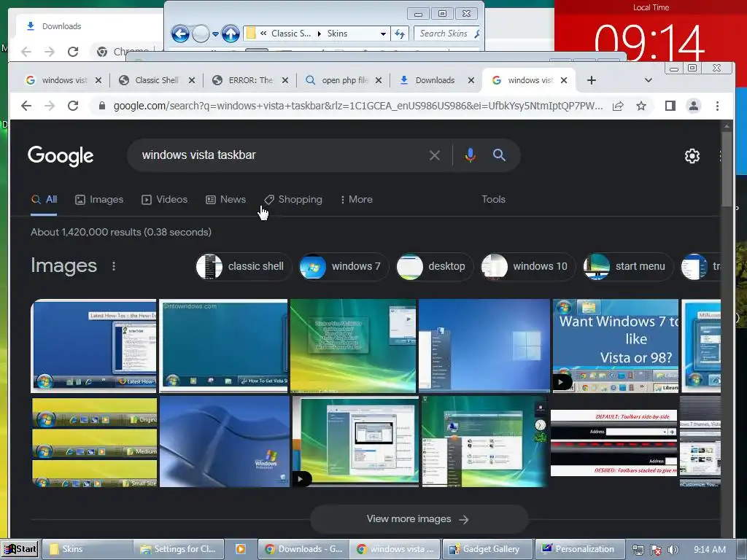Switch to Personalization taskbar button
Viewport: 747px width, 560px height.
click(579, 549)
